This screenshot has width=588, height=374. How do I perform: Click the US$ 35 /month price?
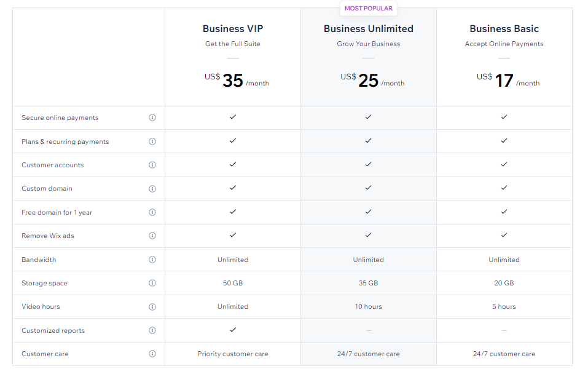point(237,80)
